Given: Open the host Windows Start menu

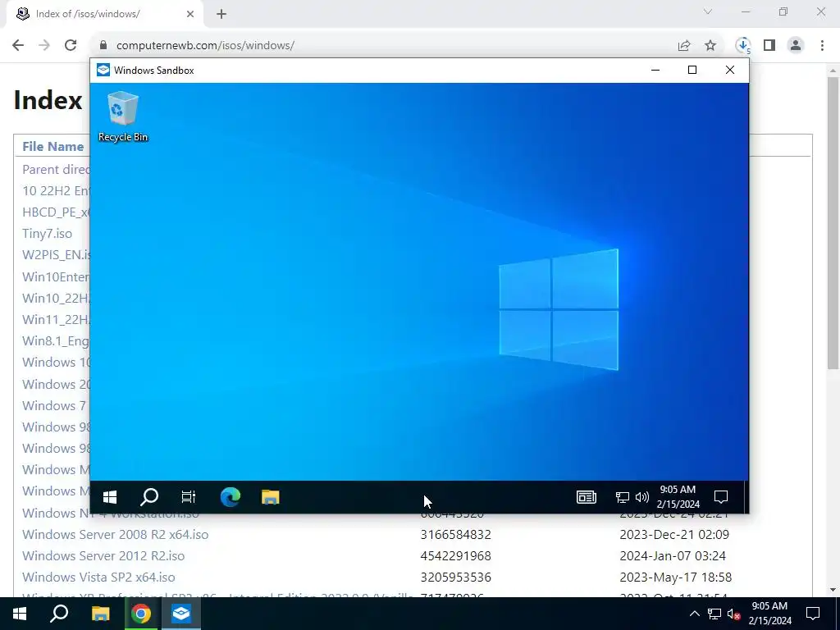Looking at the screenshot, I should [20, 614].
